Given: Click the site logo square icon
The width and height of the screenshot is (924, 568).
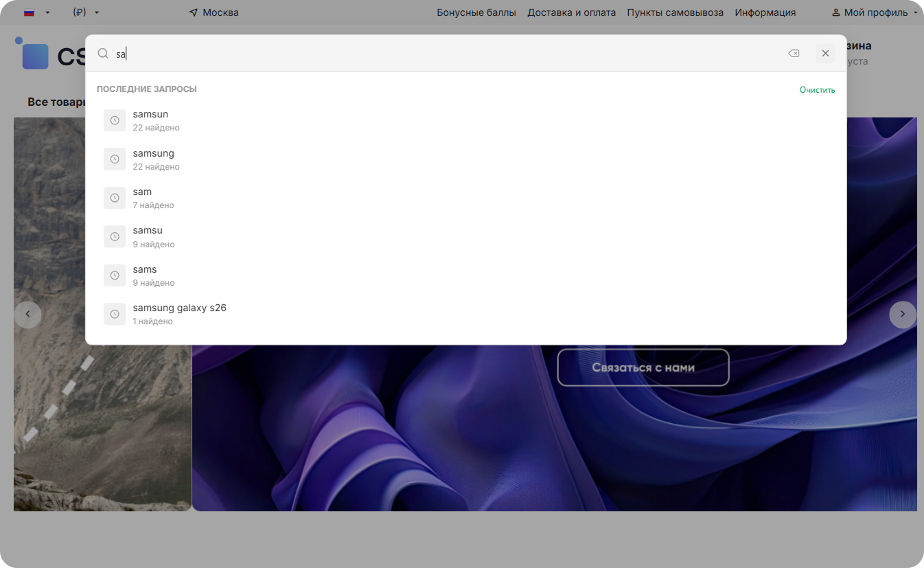Looking at the screenshot, I should pyautogui.click(x=34, y=56).
